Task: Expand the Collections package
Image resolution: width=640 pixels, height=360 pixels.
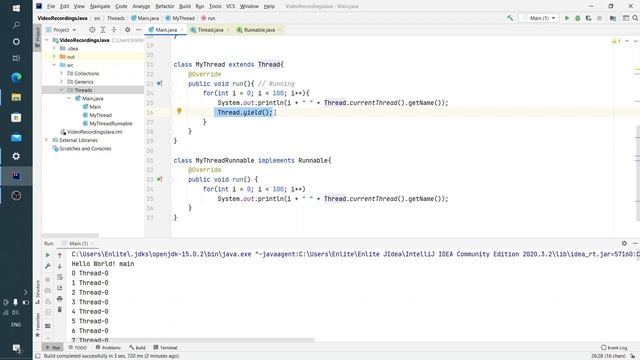Action: click(x=62, y=73)
